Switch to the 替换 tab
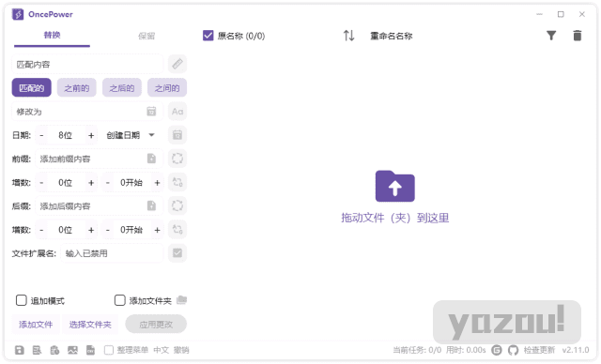 [x=53, y=36]
